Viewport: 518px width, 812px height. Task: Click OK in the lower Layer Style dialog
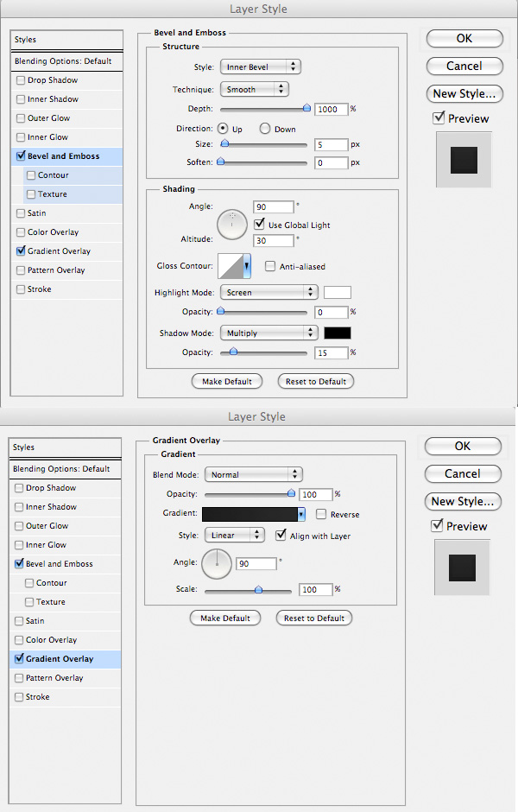point(463,446)
